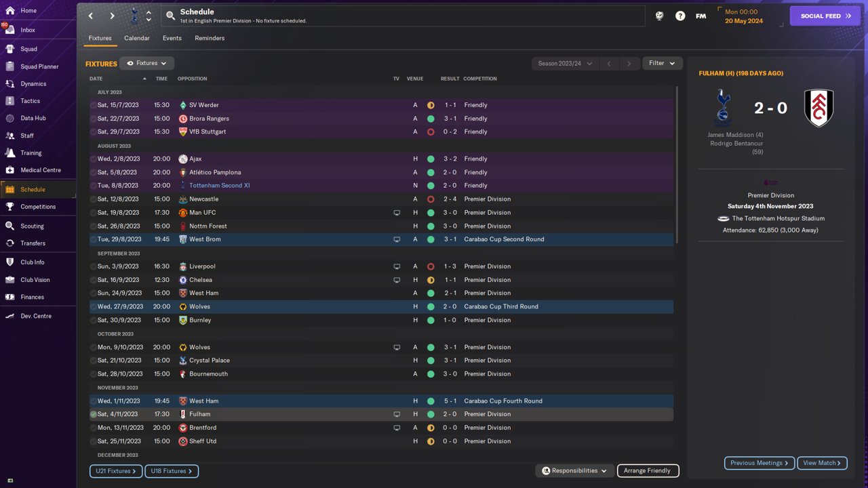Tick the checkbox for the Brentford fixture

click(x=94, y=428)
